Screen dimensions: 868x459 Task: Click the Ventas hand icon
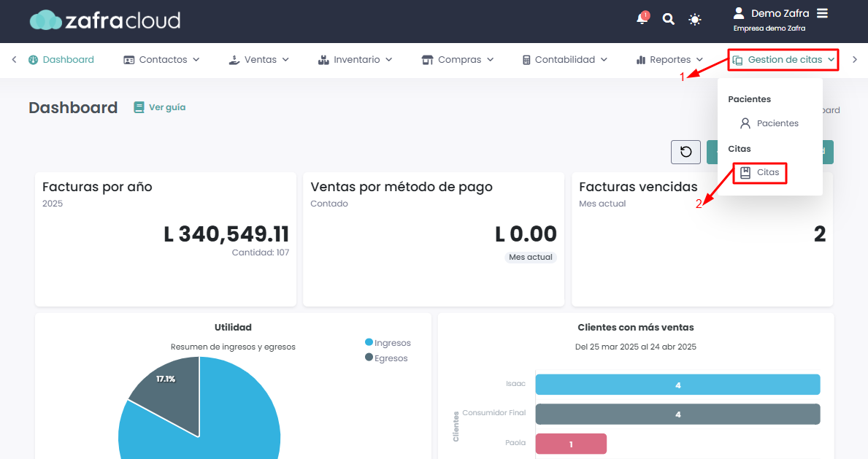[234, 60]
